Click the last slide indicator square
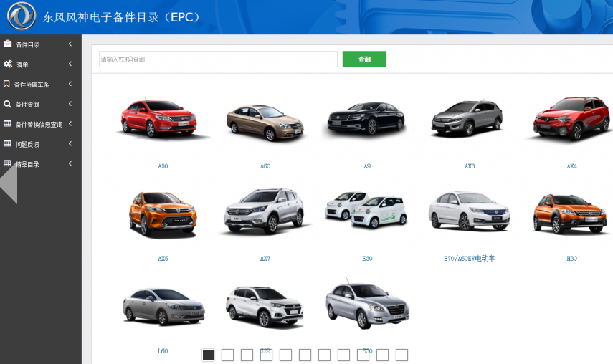The height and width of the screenshot is (364, 613). click(x=401, y=355)
